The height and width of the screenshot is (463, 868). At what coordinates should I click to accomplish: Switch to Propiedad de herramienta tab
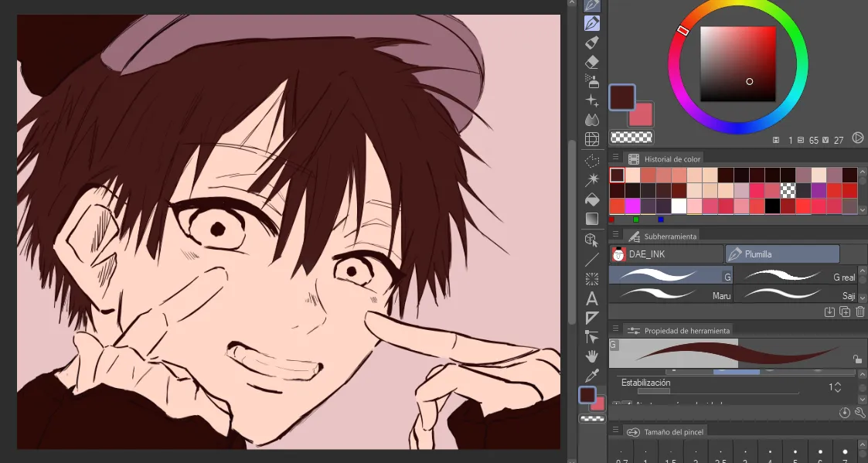pos(679,331)
